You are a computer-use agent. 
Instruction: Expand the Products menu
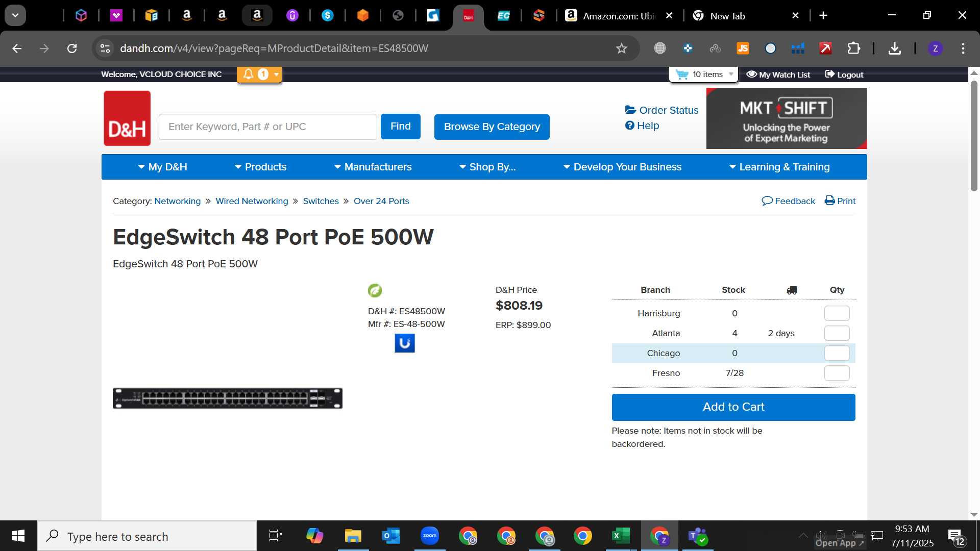click(261, 167)
